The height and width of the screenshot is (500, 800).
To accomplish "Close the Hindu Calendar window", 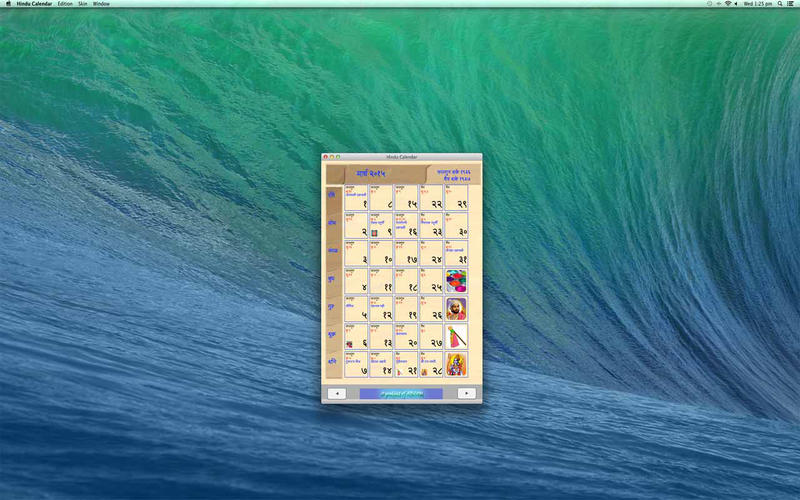I will coord(326,157).
